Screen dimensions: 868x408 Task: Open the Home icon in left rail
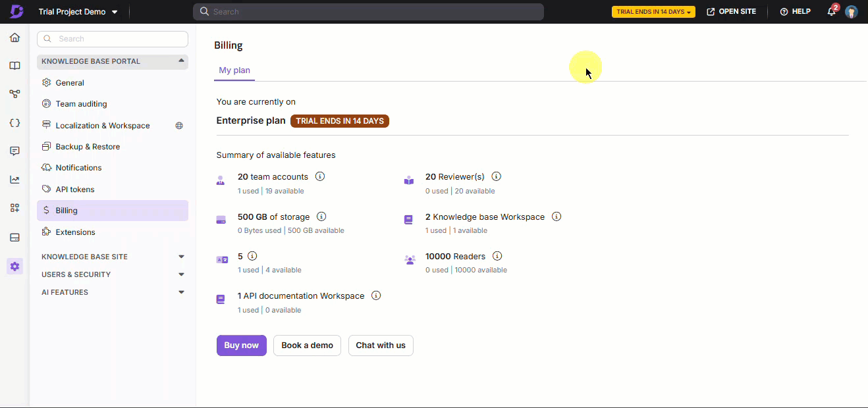pos(14,38)
